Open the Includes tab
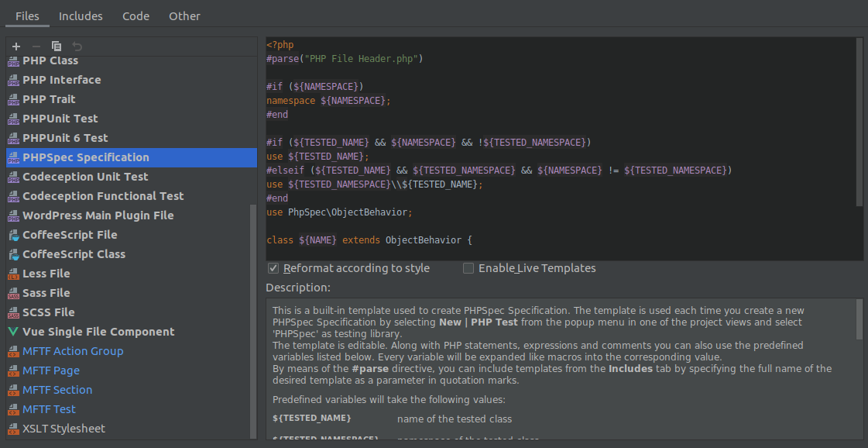The height and width of the screenshot is (448, 868). click(x=81, y=16)
